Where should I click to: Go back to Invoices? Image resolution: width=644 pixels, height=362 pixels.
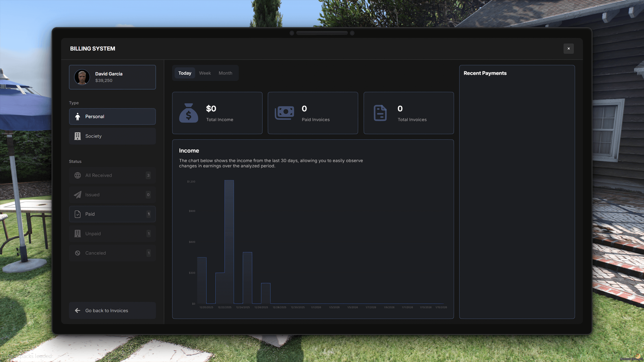pos(112,310)
